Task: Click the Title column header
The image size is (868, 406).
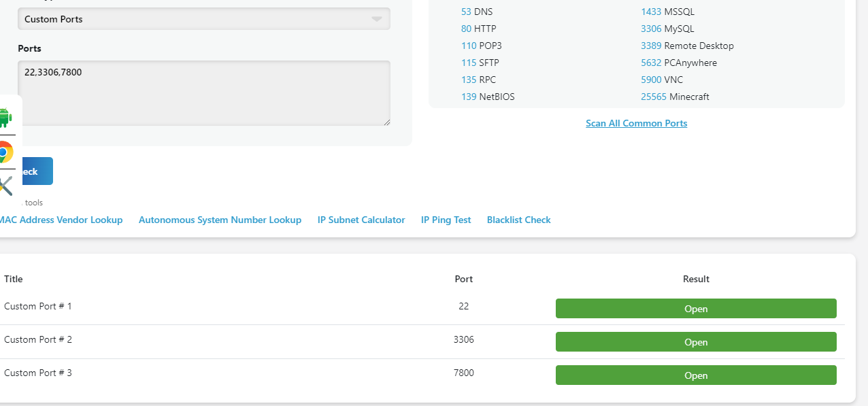Action: [x=13, y=279]
